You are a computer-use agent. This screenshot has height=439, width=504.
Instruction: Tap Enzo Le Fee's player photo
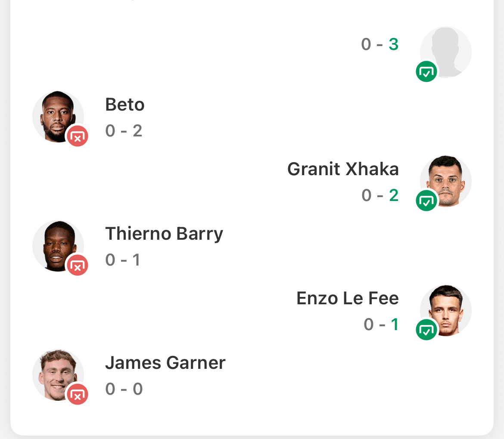point(448,308)
